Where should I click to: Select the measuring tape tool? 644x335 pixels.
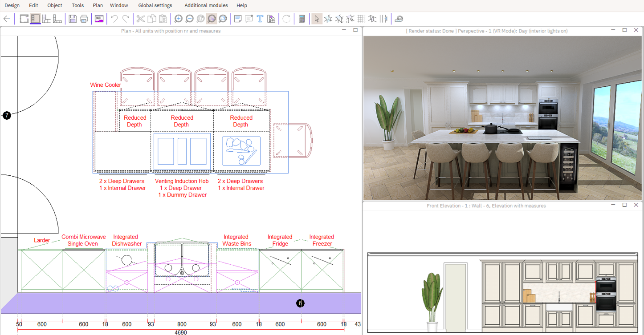pyautogui.click(x=399, y=19)
